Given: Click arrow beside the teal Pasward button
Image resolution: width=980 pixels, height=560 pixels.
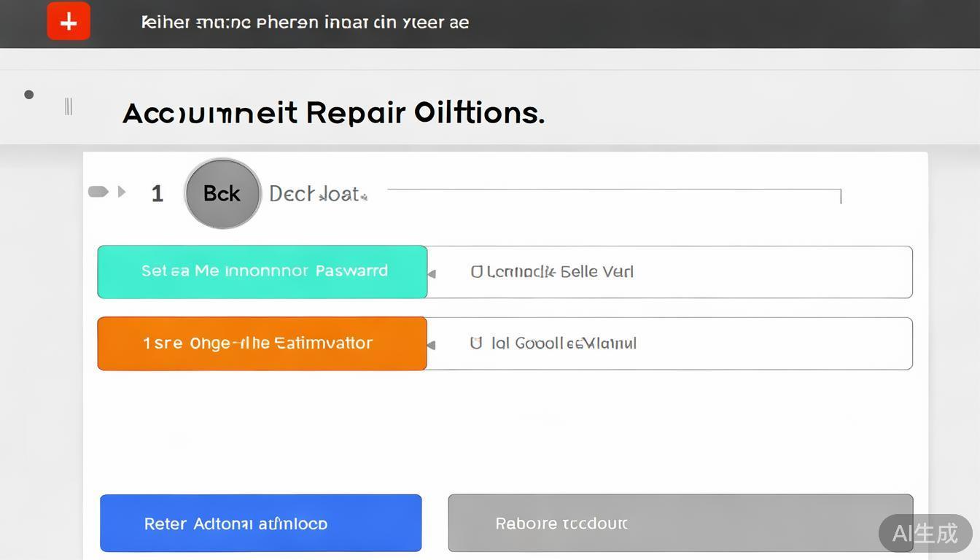Looking at the screenshot, I should [432, 274].
